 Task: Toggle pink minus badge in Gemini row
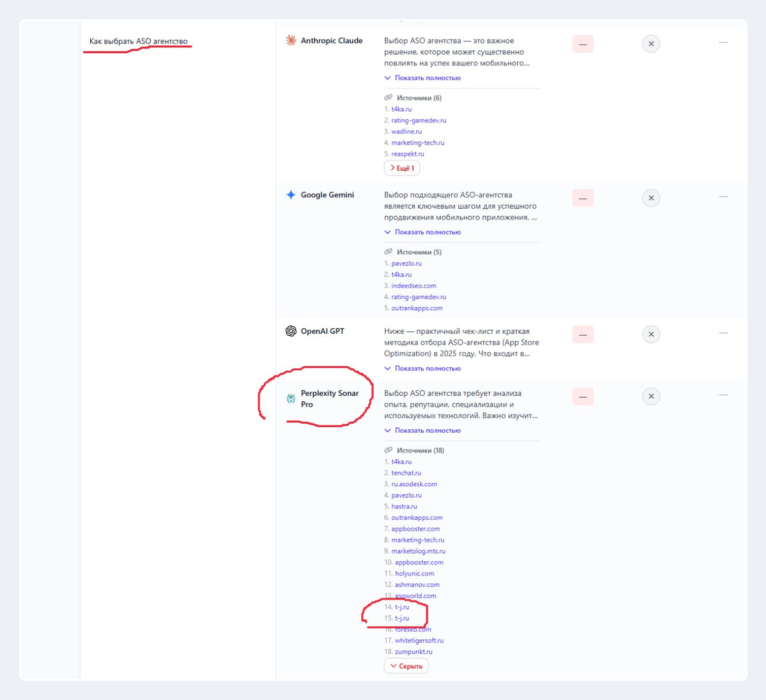click(582, 198)
